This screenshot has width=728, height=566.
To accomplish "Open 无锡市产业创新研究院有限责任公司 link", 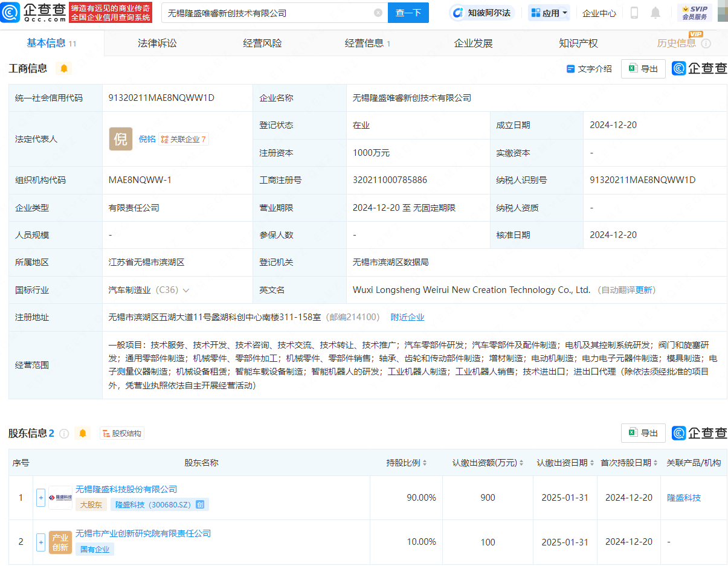I will [143, 533].
